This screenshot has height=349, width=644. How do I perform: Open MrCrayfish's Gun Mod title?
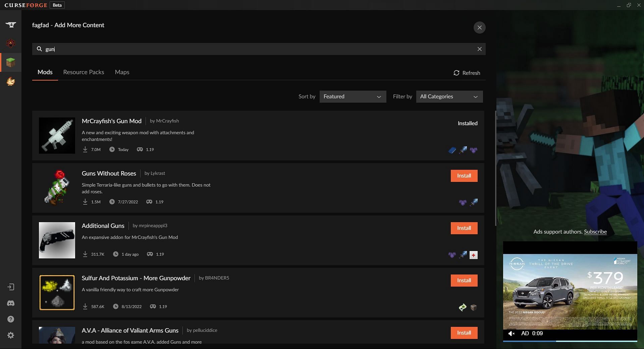pos(112,121)
